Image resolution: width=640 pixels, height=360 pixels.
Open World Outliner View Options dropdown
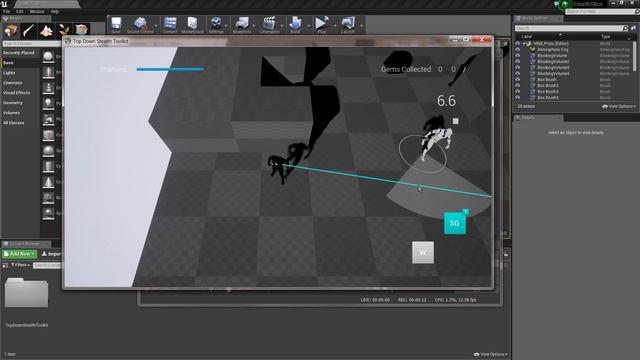619,106
